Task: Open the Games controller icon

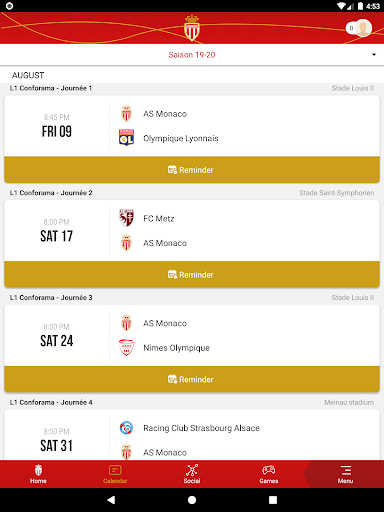Action: (268, 470)
